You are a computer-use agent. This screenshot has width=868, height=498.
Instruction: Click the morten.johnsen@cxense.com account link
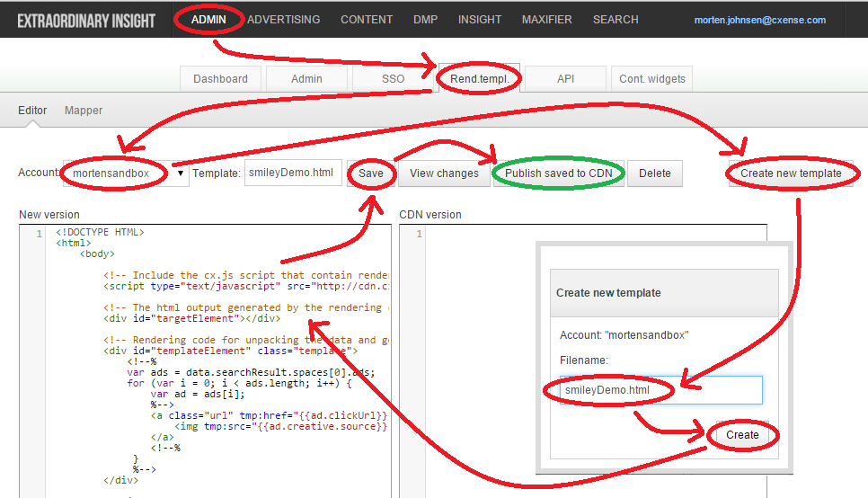pos(760,20)
